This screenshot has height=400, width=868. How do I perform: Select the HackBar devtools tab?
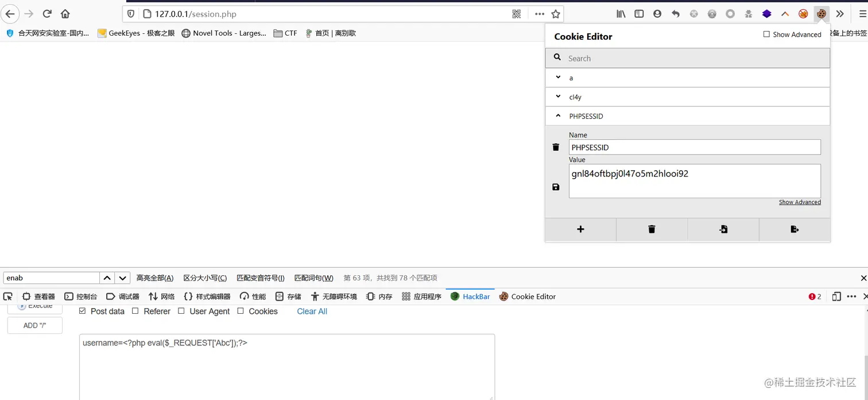click(x=470, y=297)
